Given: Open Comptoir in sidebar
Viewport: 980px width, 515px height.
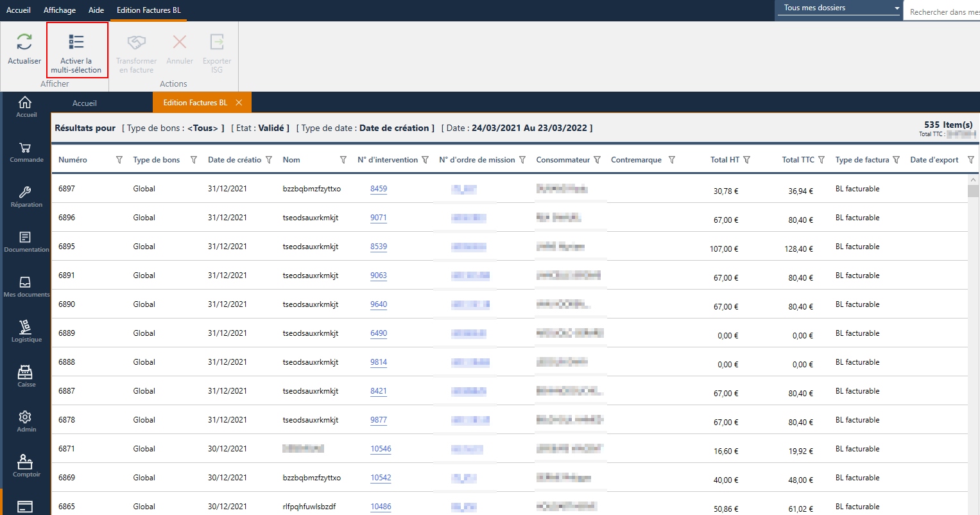Looking at the screenshot, I should (x=26, y=467).
